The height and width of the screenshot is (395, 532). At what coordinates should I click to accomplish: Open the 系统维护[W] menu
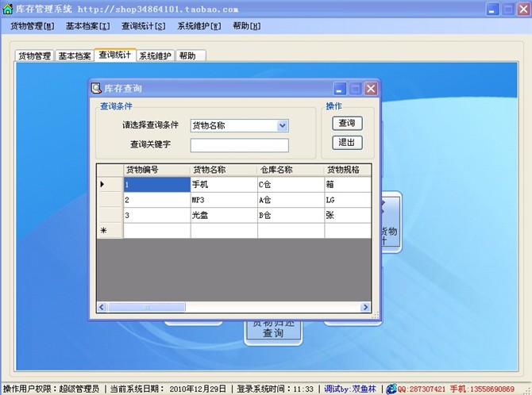tap(199, 26)
